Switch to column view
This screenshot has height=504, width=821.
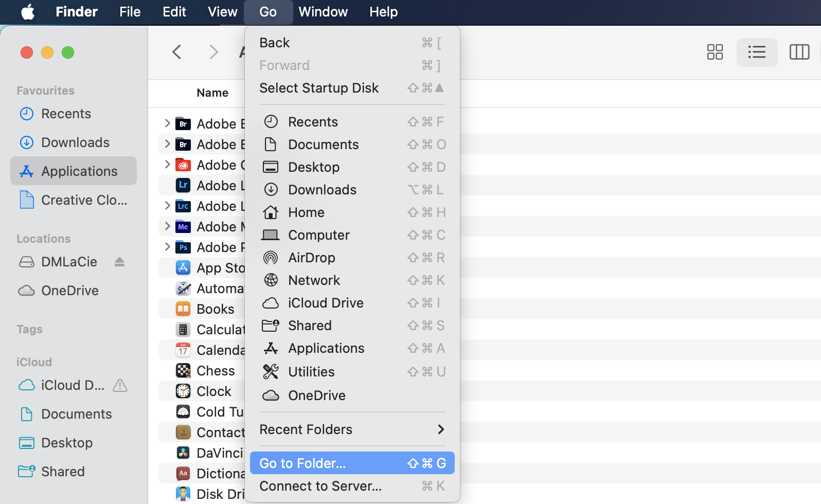799,52
